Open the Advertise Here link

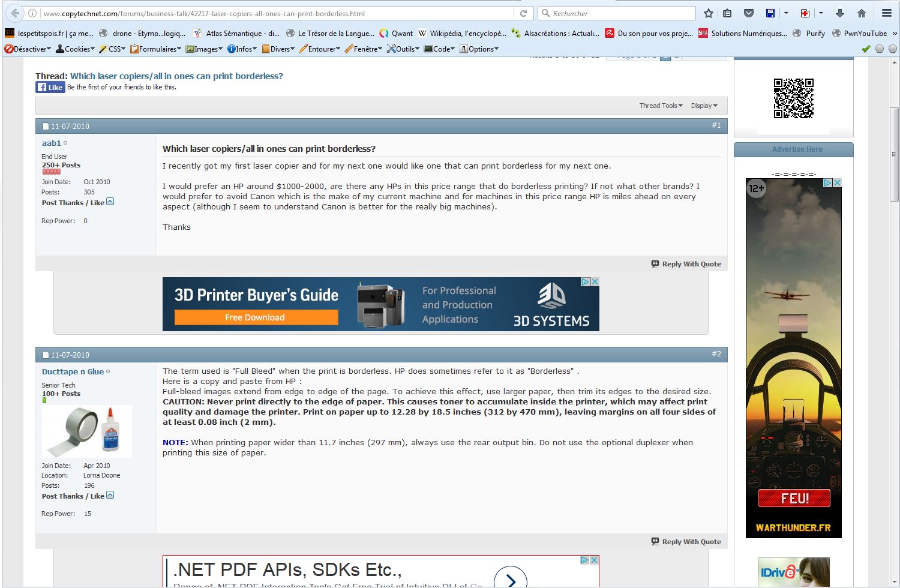(x=797, y=149)
